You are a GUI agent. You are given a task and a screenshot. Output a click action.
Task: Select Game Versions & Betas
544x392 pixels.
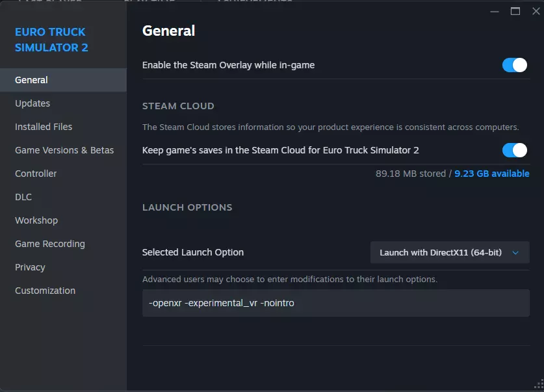coord(63,150)
